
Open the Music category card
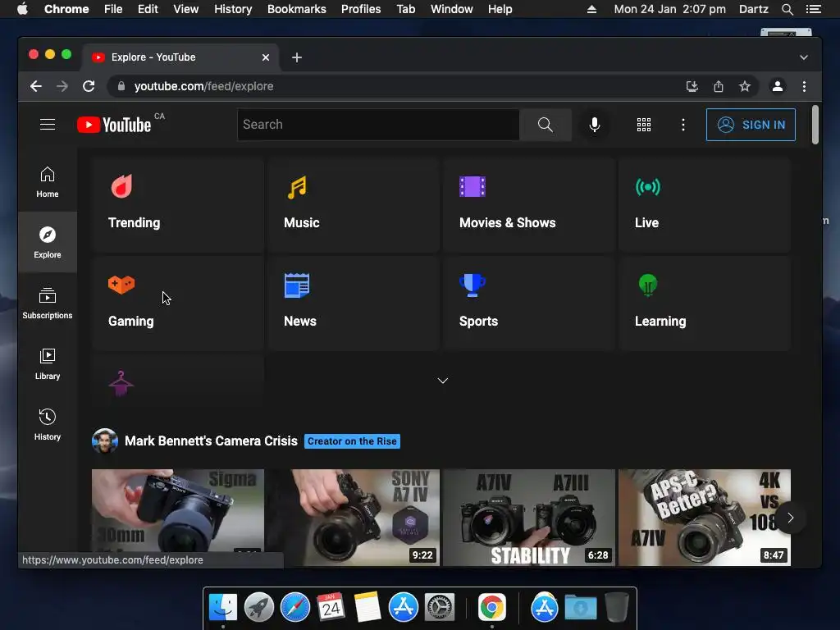coord(353,204)
